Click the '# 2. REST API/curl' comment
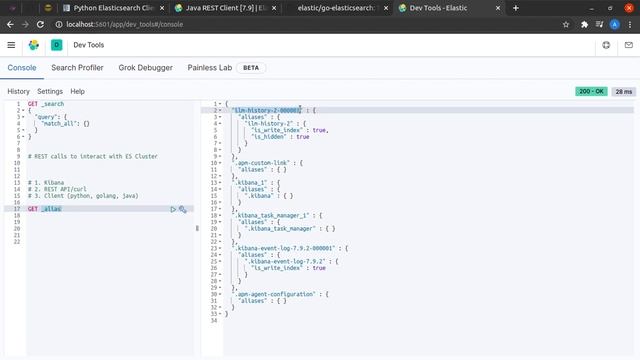 57,189
